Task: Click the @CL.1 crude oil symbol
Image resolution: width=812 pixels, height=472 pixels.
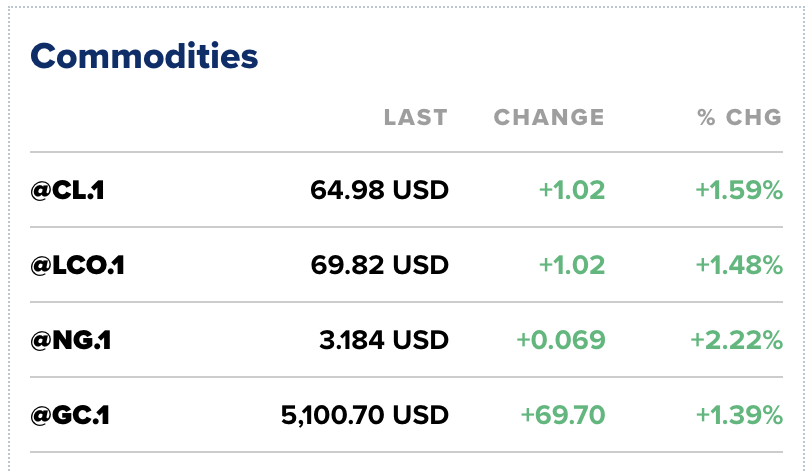Action: 67,190
